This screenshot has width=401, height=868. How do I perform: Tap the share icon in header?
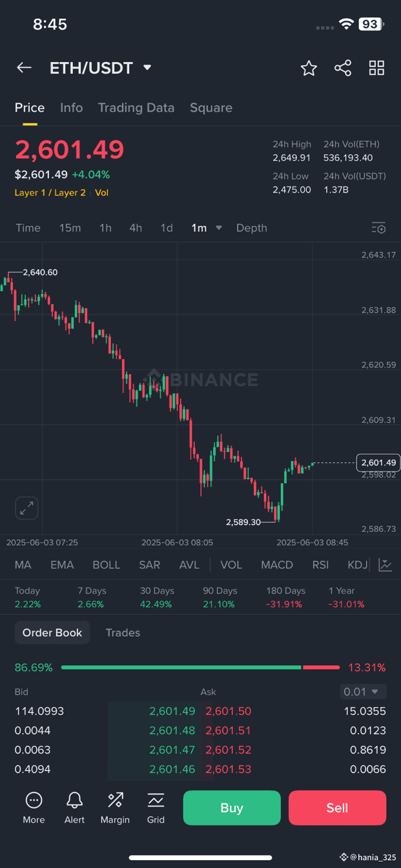pos(343,68)
